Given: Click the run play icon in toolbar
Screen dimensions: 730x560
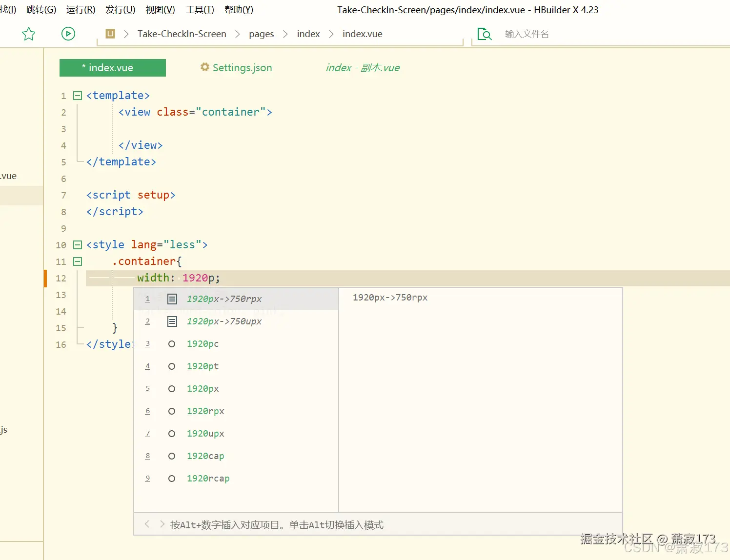Looking at the screenshot, I should pyautogui.click(x=68, y=34).
